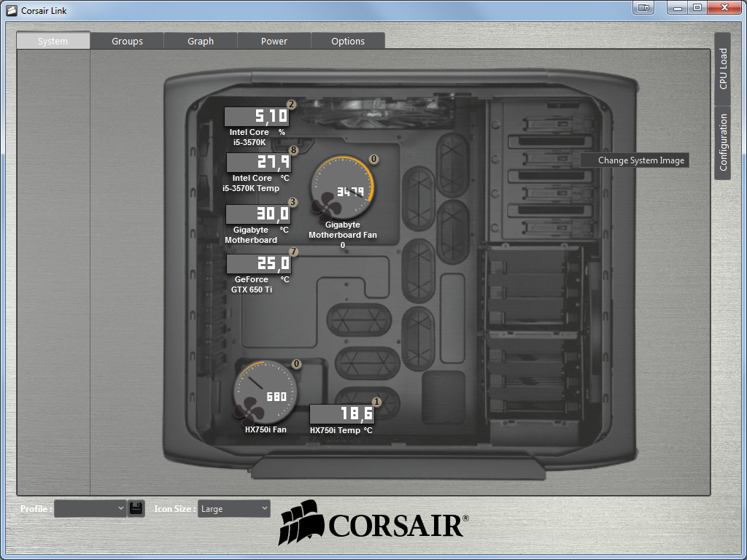Click the HX750i Temp label text
Image resolution: width=747 pixels, height=560 pixels.
(x=336, y=430)
